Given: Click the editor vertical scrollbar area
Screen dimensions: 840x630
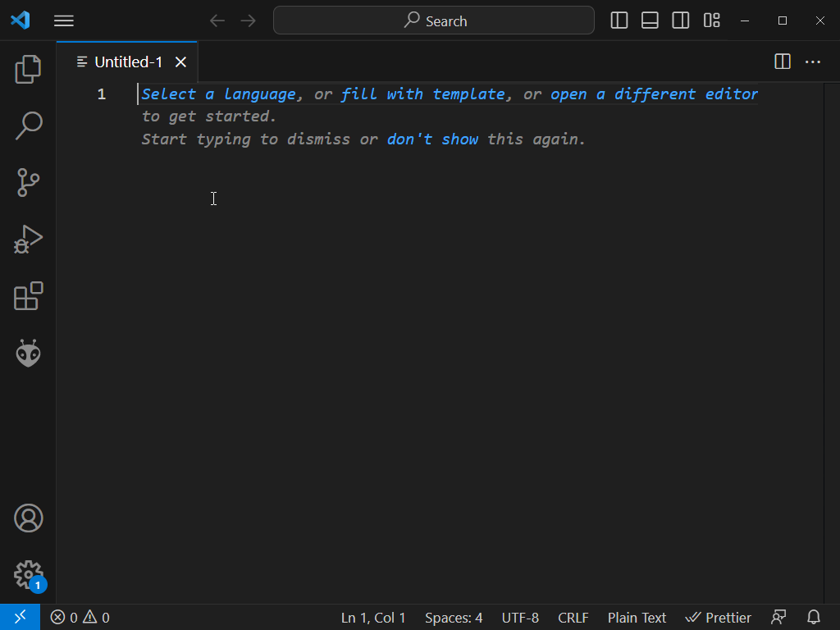Looking at the screenshot, I should [x=832, y=343].
